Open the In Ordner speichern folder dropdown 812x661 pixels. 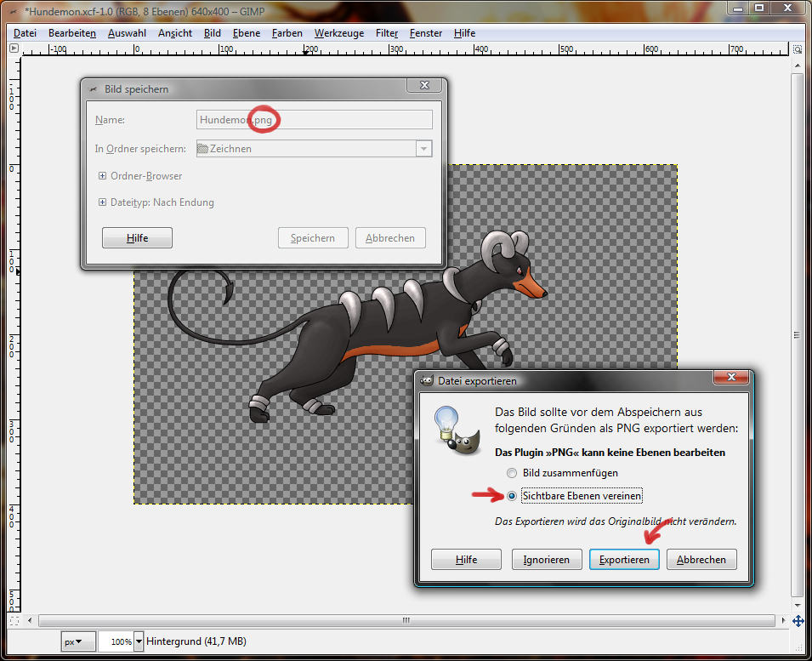[x=423, y=149]
